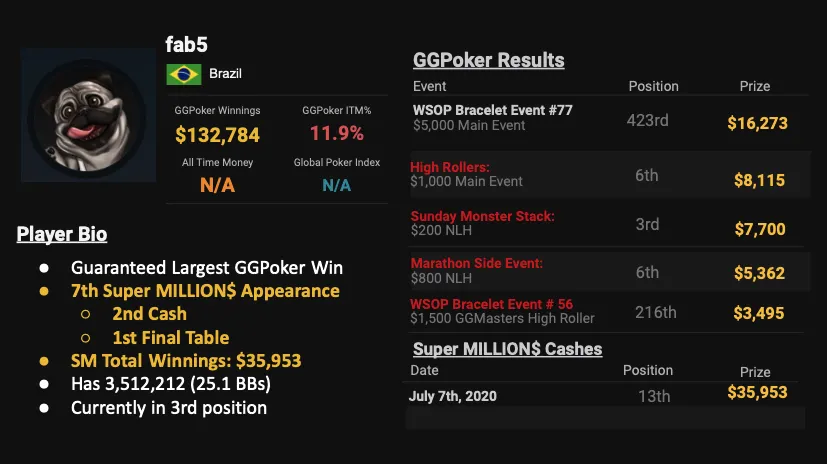Image resolution: width=827 pixels, height=464 pixels.
Task: Select the Global Poker Index N/A value
Action: (x=336, y=185)
